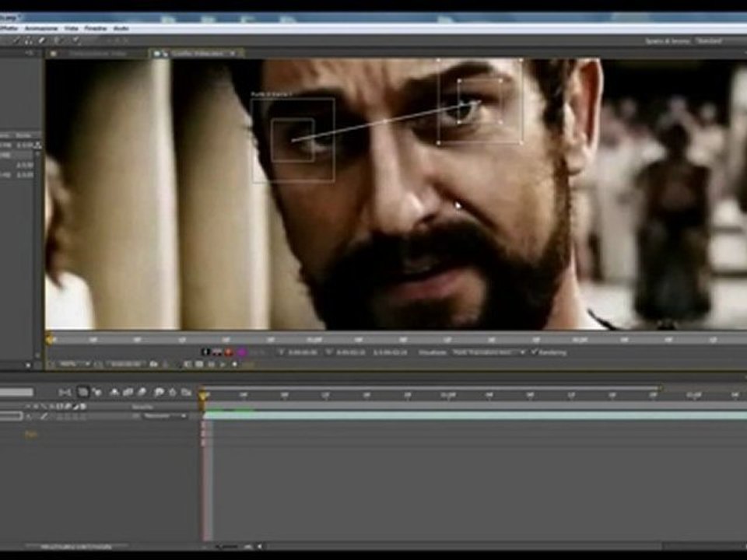
Task: Click the current timecode field below viewer
Action: coord(126,364)
